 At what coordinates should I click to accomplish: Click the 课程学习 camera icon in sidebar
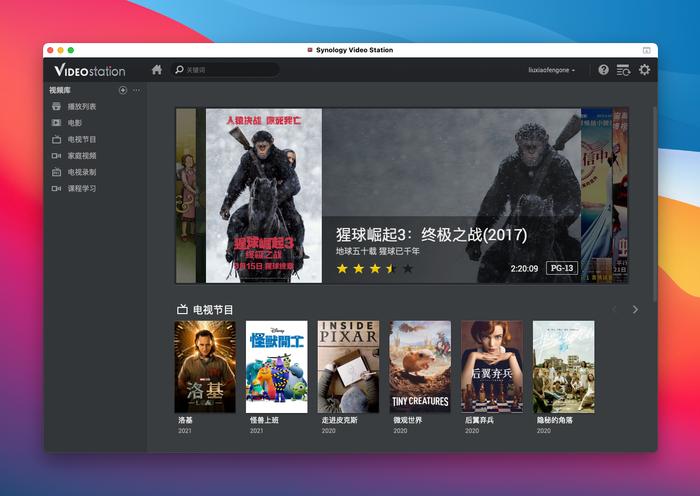56,188
